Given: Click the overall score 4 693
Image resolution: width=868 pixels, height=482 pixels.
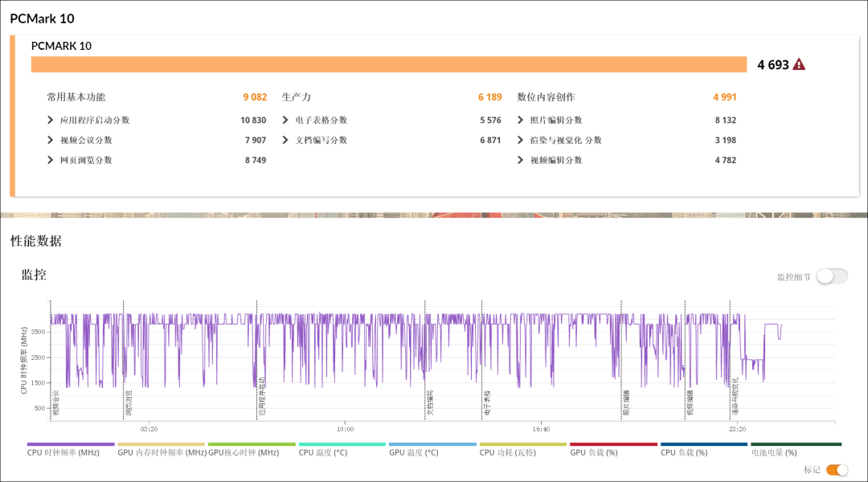Looking at the screenshot, I should [x=773, y=65].
